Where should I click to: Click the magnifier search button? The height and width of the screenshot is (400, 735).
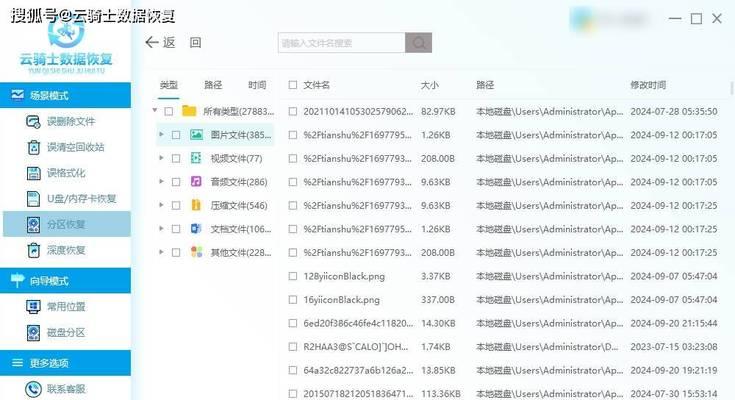tap(419, 43)
